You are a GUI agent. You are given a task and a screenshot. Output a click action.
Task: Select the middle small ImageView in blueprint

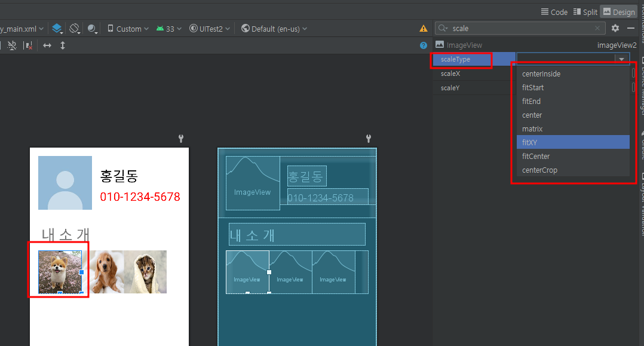pyautogui.click(x=290, y=272)
